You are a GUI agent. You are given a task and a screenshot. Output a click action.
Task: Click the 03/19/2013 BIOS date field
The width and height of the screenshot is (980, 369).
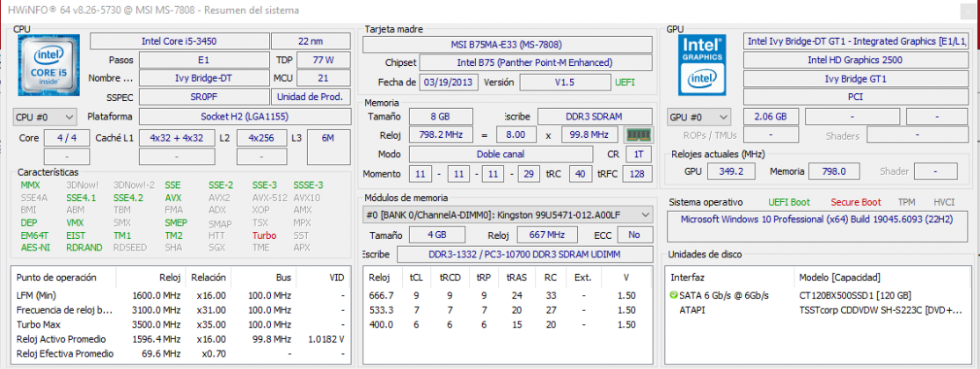(x=450, y=83)
